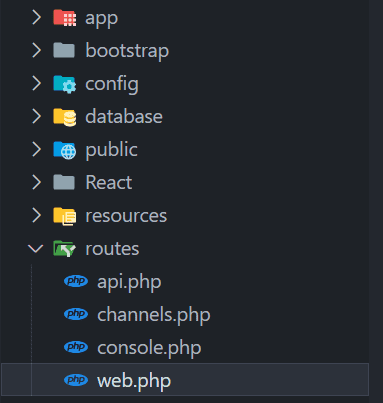Click the resources folder icon
383x403 pixels.
65,216
